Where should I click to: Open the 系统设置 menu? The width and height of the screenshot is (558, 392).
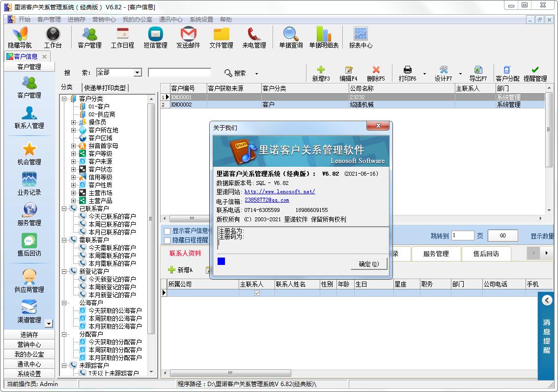point(201,20)
